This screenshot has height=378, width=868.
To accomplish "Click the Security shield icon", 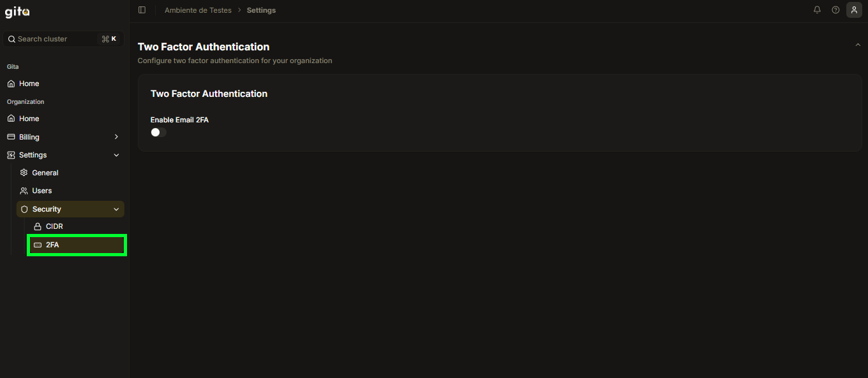I will point(24,209).
